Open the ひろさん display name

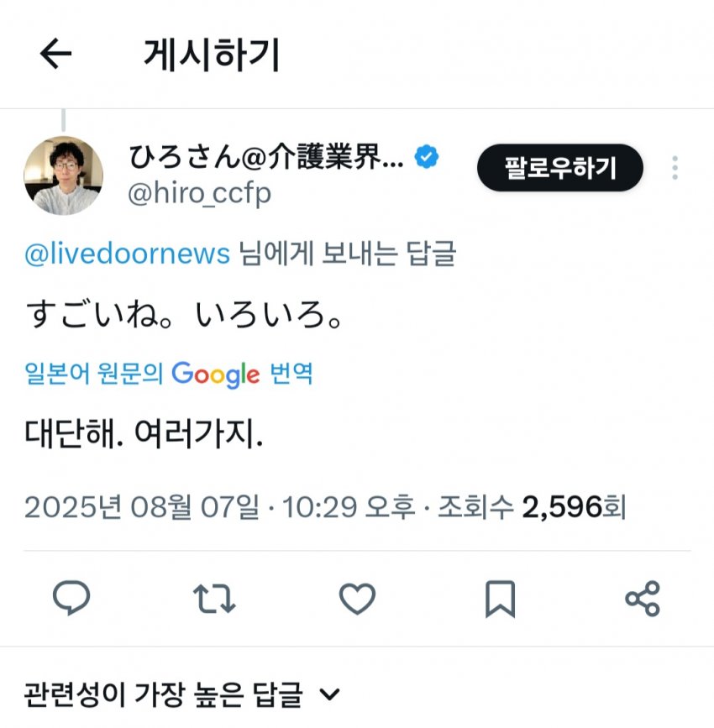click(x=266, y=157)
